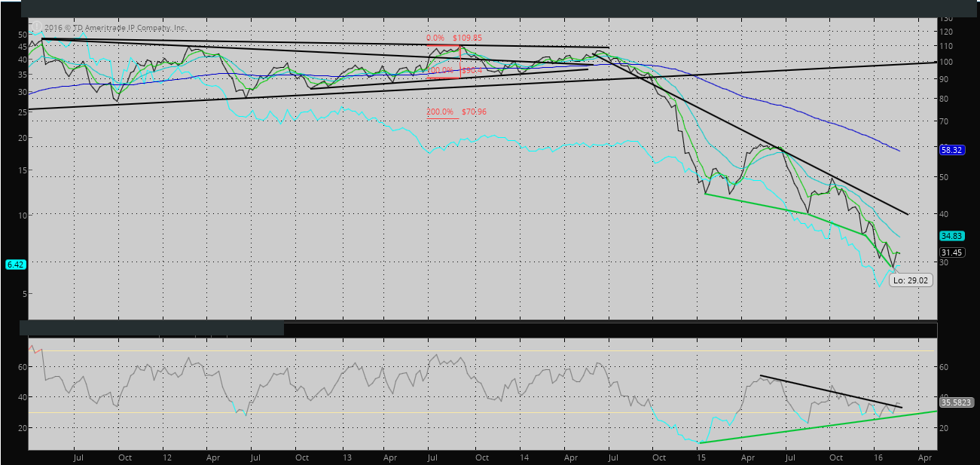Click the year 12 label on time axis
The image size is (980, 465).
tap(167, 457)
